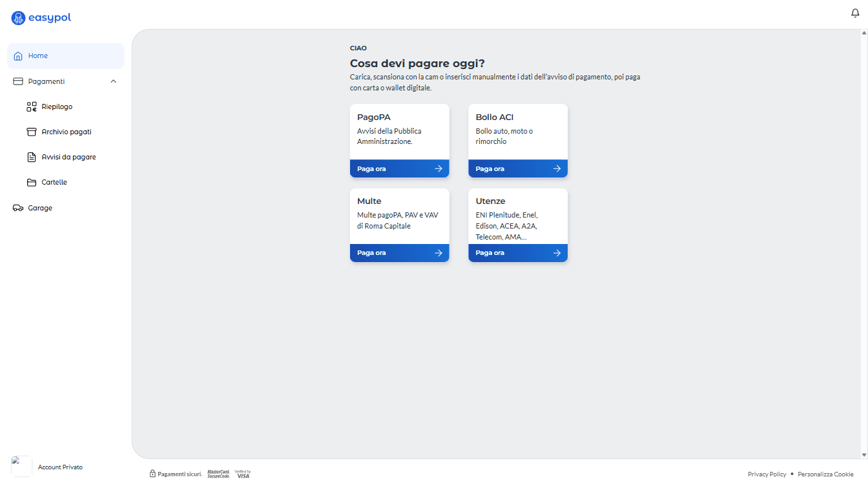
Task: Click the Utenze card arrow icon
Action: (x=557, y=253)
